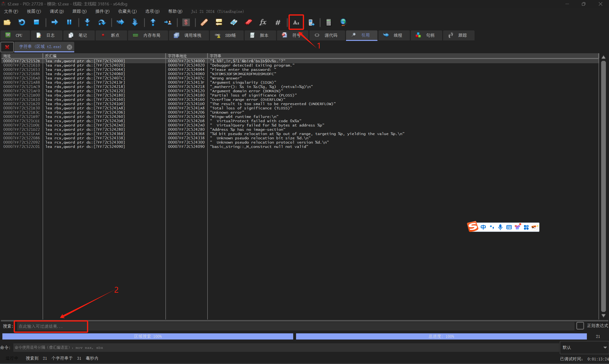609x364 pixels.
Task: Click the step into icon
Action: [87, 22]
